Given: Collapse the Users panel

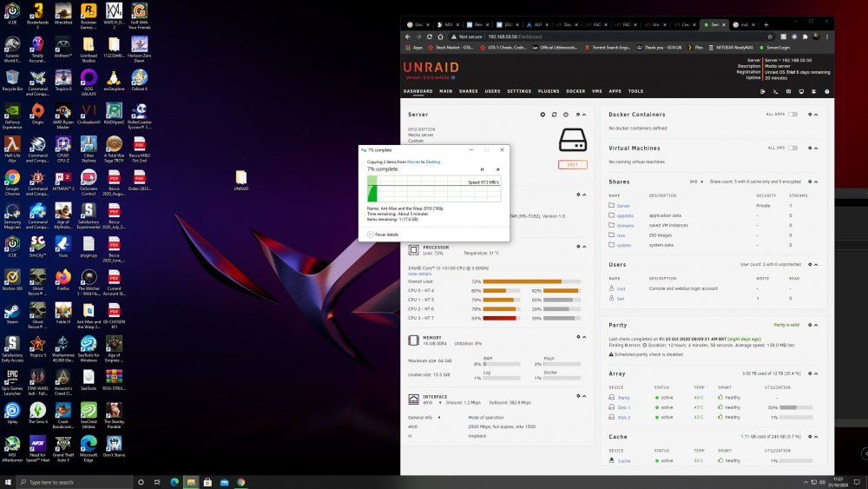Looking at the screenshot, I should click(816, 265).
